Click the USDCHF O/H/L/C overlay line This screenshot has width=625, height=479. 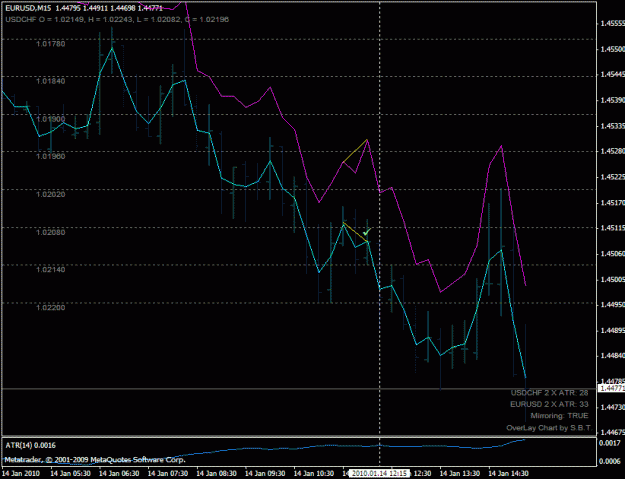click(117, 19)
